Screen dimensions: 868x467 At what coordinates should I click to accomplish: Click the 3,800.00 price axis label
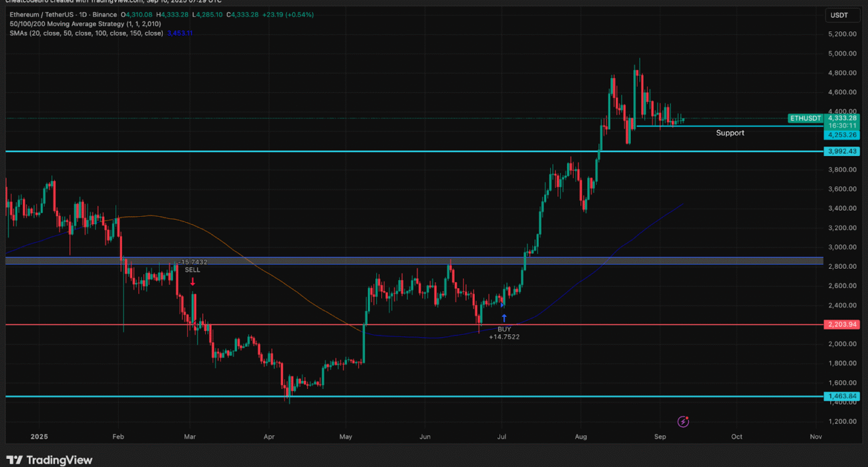(x=843, y=169)
